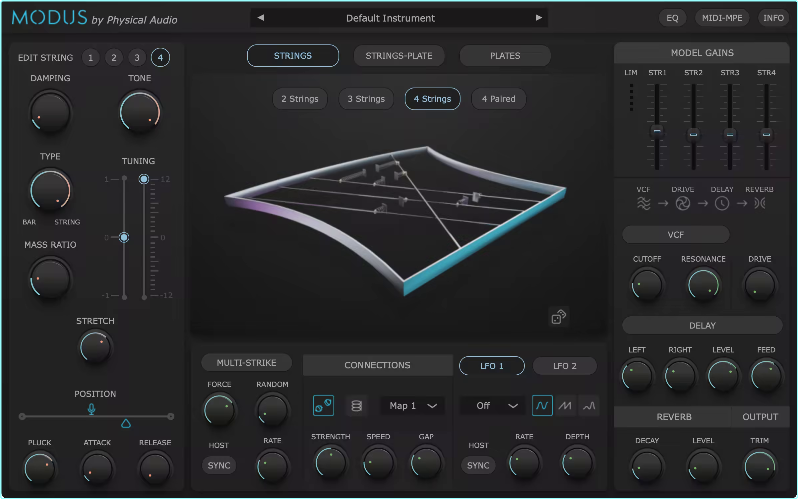Select the stacked connection mode icon
The width and height of the screenshot is (798, 499).
(357, 406)
